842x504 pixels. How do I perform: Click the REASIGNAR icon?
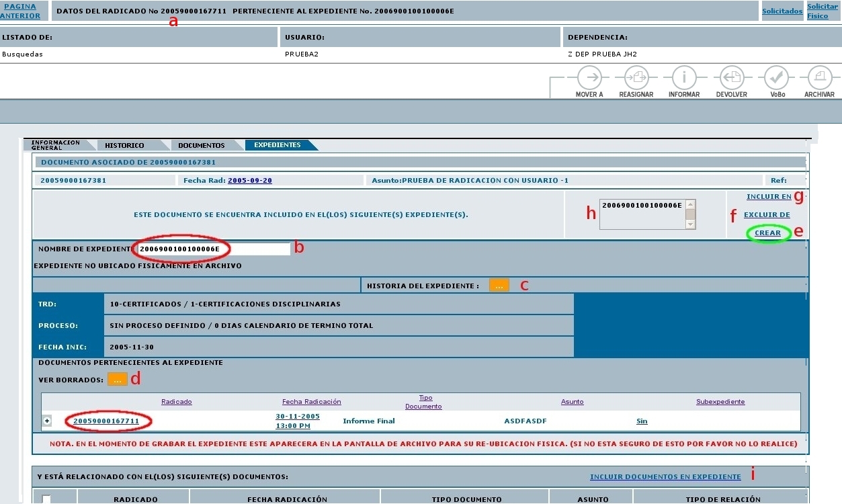pos(636,77)
